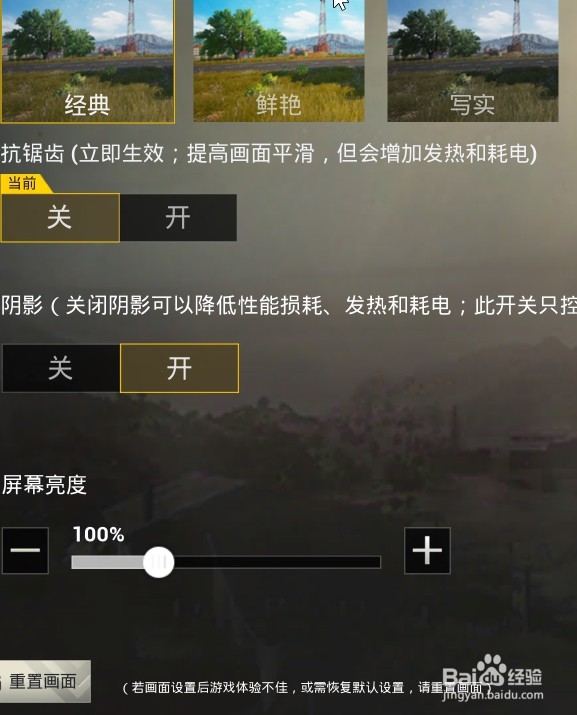Click the dark part of brightness track
The height and width of the screenshot is (715, 577).
pyautogui.click(x=277, y=562)
